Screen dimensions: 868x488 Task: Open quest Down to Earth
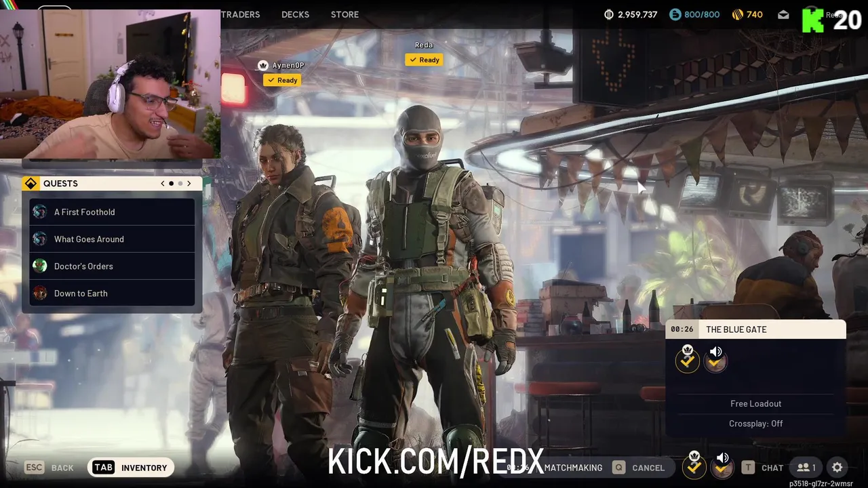coord(112,293)
